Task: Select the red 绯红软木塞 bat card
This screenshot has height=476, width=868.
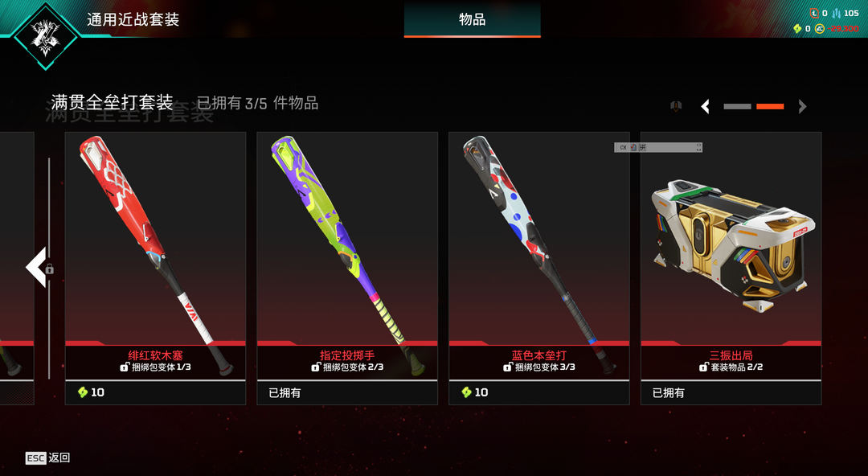Action: [x=156, y=269]
